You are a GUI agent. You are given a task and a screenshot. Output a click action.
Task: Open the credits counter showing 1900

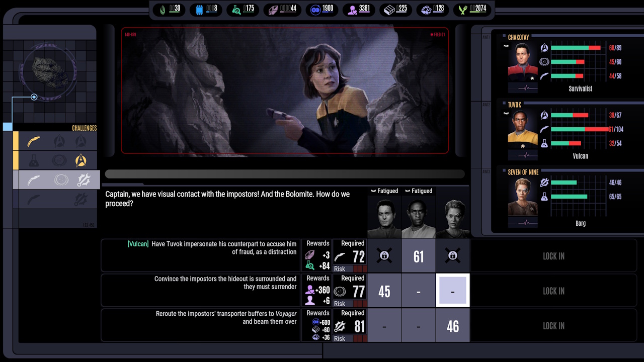(x=321, y=9)
